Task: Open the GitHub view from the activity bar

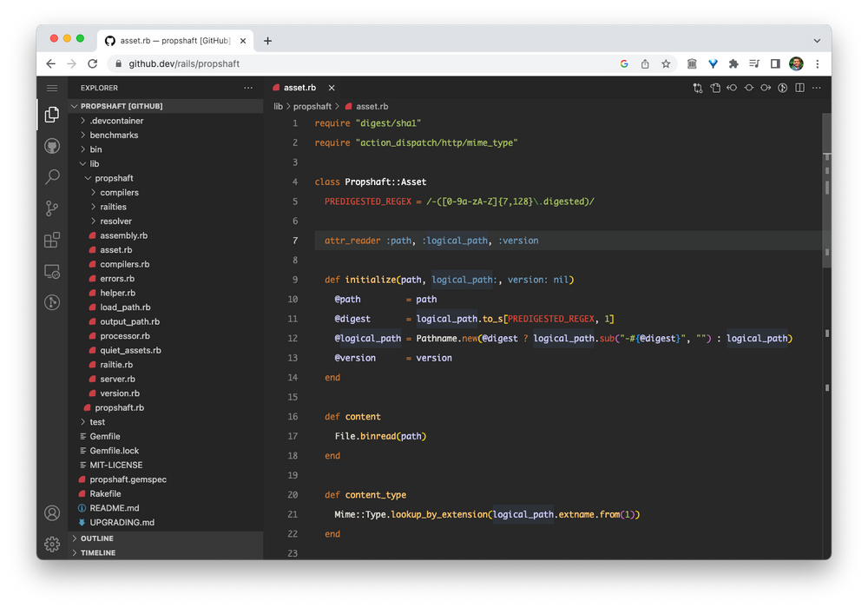Action: [52, 145]
